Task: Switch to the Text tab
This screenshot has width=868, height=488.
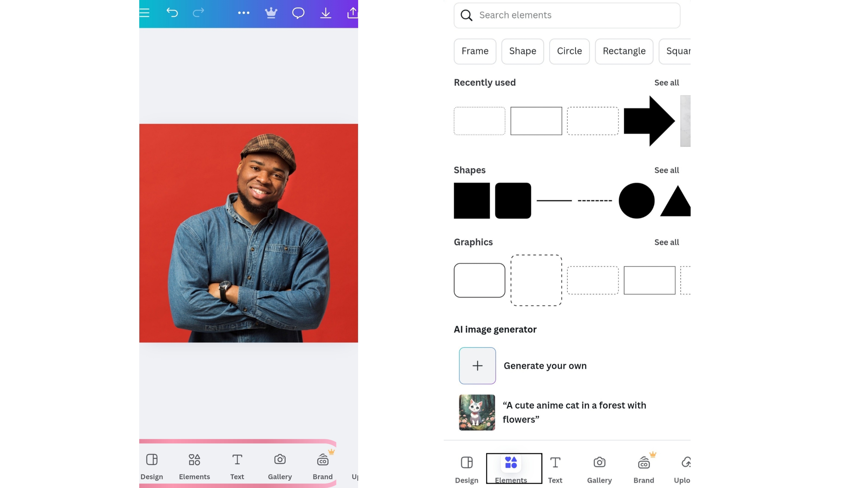Action: 555,468
